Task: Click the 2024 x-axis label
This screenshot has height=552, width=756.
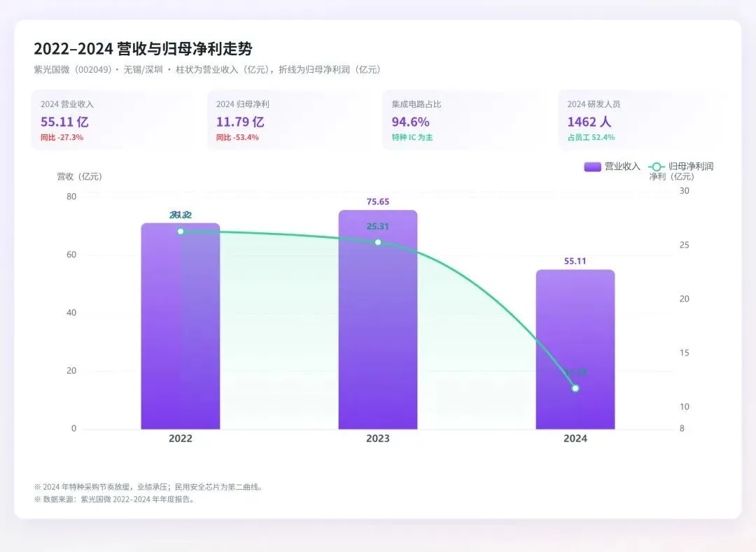Action: pyautogui.click(x=575, y=439)
